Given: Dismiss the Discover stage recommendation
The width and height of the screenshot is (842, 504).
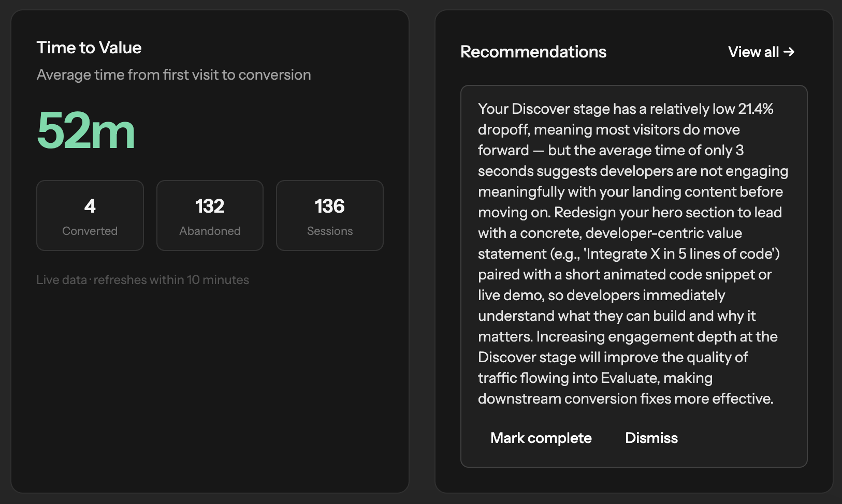Looking at the screenshot, I should pyautogui.click(x=651, y=438).
